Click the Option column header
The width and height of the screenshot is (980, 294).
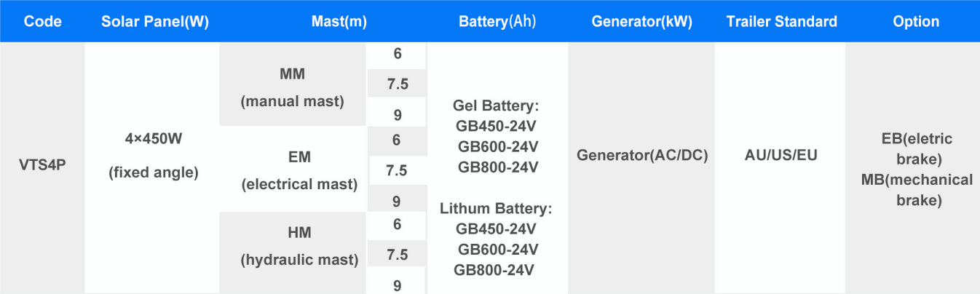[916, 22]
